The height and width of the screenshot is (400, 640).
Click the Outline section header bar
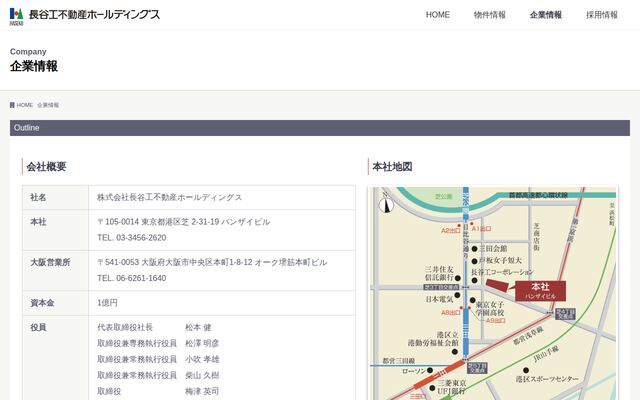(x=320, y=128)
